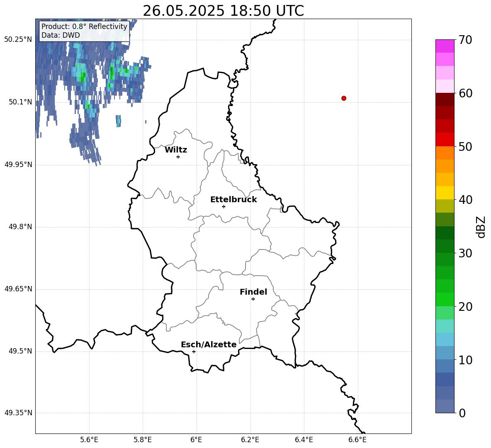Click the yellow colorbar segment just above 40

(445, 193)
